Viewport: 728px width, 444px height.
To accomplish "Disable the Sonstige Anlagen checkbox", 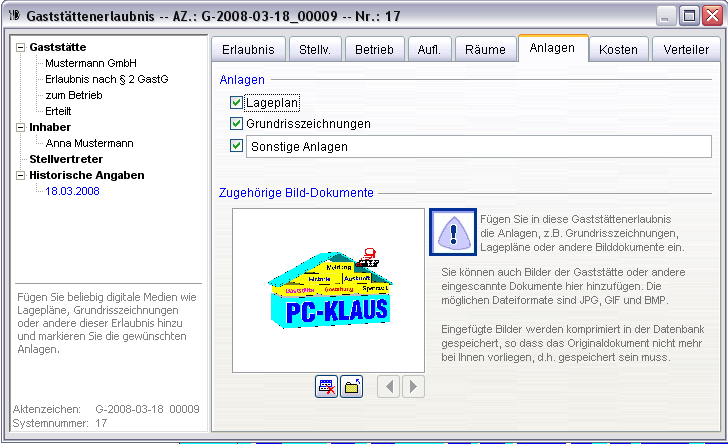I will (237, 146).
